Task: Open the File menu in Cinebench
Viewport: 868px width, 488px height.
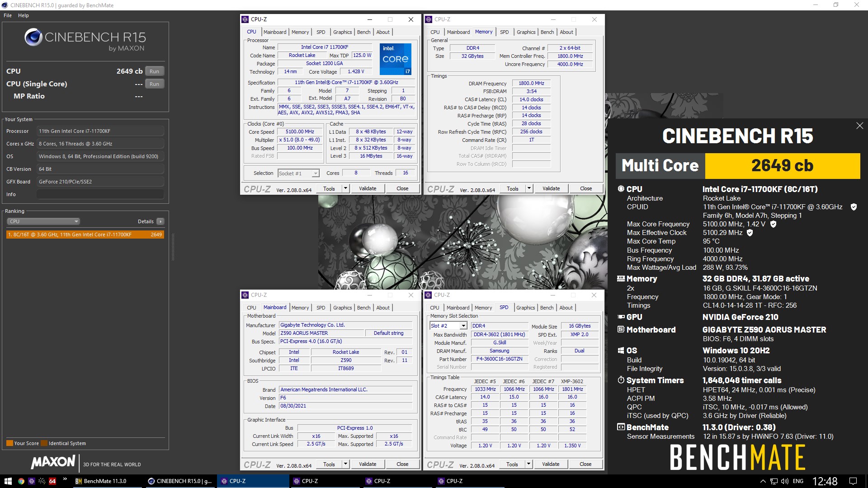Action: 8,15
